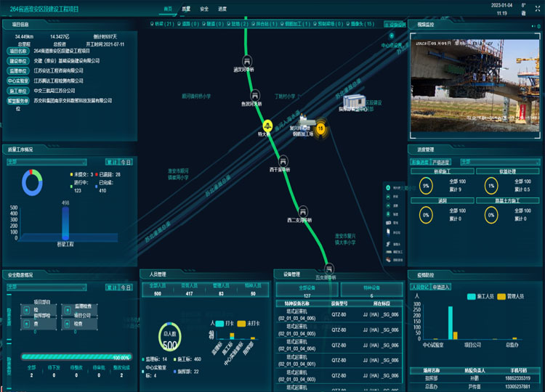Click the yellow 管理人员 legend swatch
Viewport: 545px width, 392px height.
coord(501,296)
